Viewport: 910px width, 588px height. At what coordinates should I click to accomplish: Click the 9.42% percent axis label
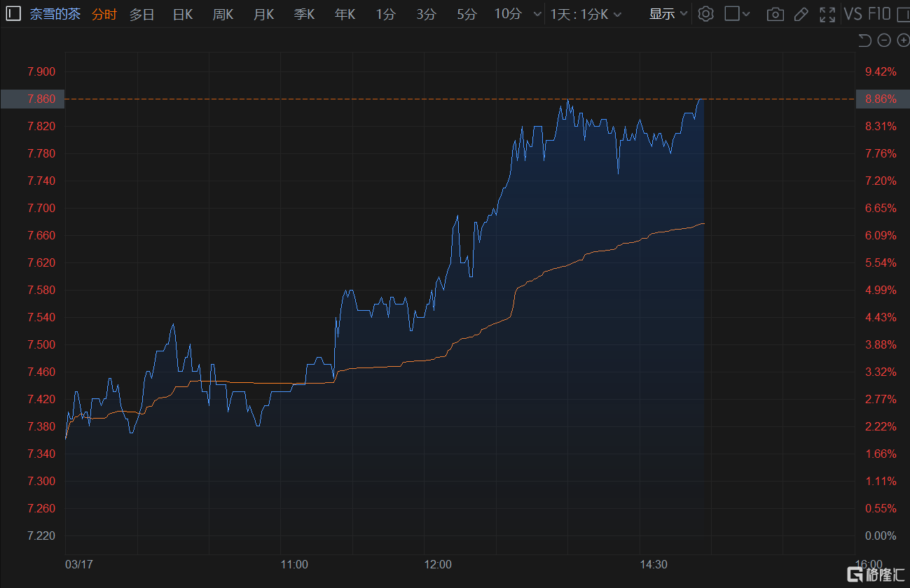[x=881, y=71]
